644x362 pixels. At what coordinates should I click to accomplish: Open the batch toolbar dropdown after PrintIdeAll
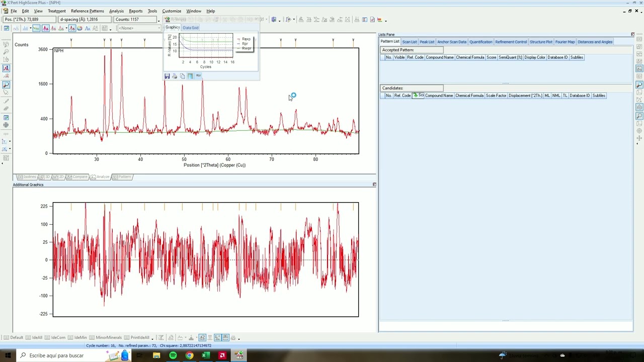(152, 338)
